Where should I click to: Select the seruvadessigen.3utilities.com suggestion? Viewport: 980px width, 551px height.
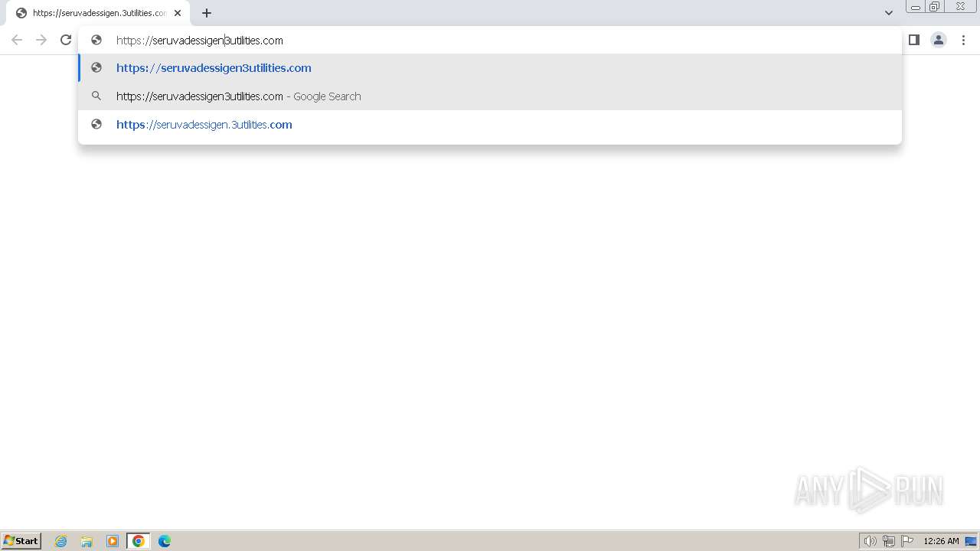click(490, 125)
